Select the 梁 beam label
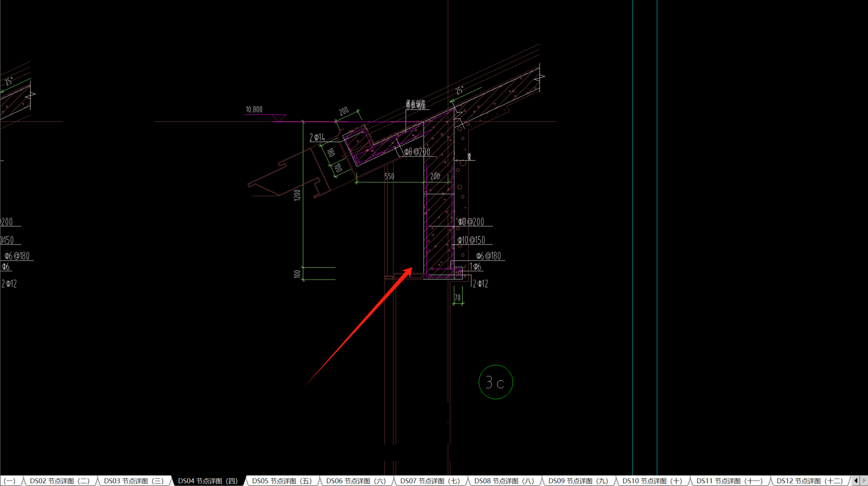The width and height of the screenshot is (868, 486). (469, 157)
